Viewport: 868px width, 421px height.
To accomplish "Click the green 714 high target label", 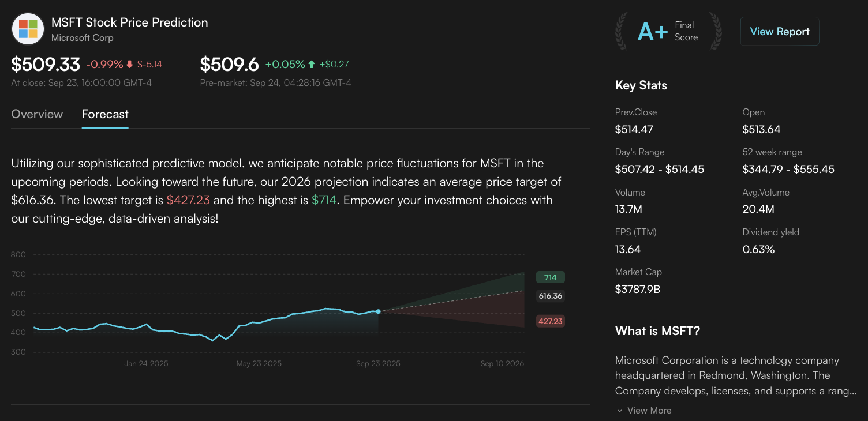I will [550, 277].
